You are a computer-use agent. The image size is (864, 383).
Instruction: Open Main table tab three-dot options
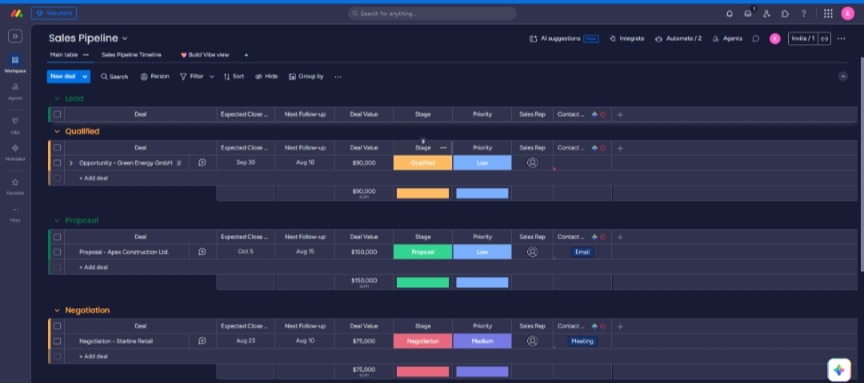pyautogui.click(x=85, y=55)
